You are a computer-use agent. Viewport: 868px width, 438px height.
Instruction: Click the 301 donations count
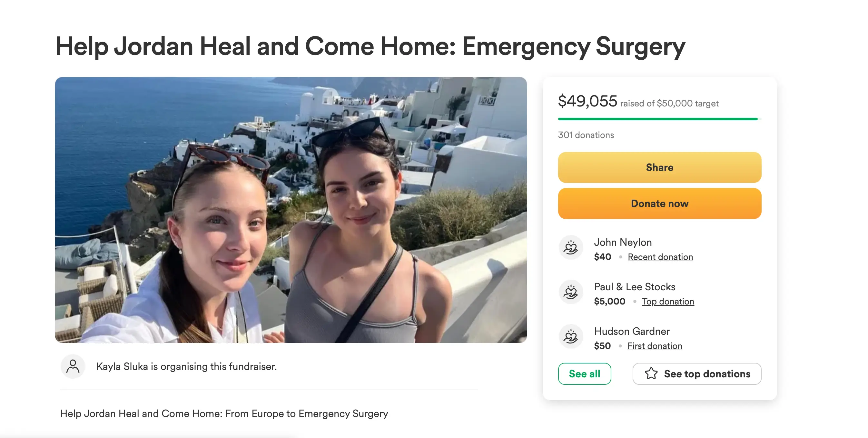pyautogui.click(x=586, y=135)
